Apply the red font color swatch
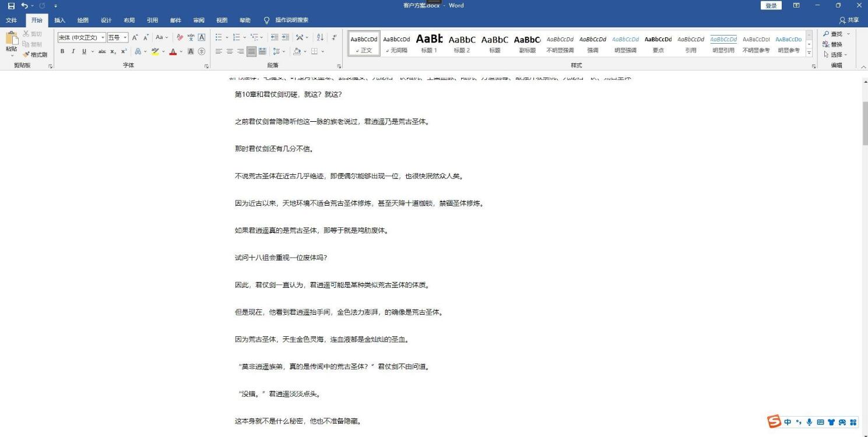 (x=173, y=51)
